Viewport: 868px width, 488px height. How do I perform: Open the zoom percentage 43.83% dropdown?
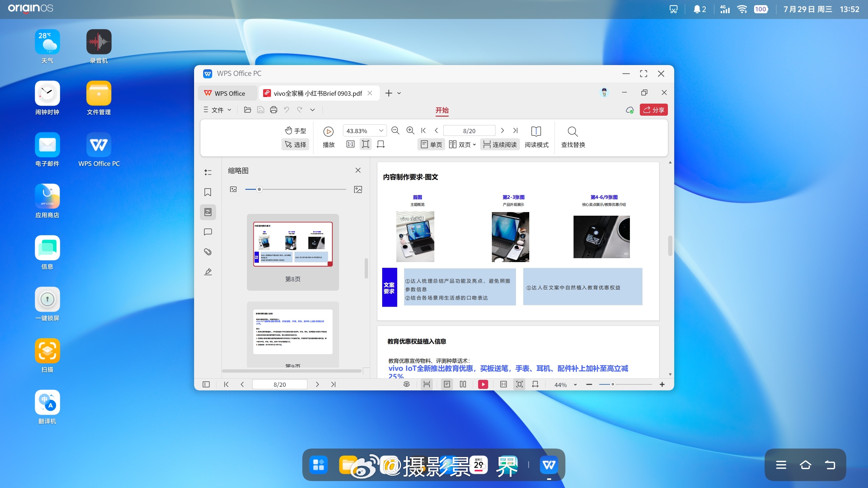381,131
